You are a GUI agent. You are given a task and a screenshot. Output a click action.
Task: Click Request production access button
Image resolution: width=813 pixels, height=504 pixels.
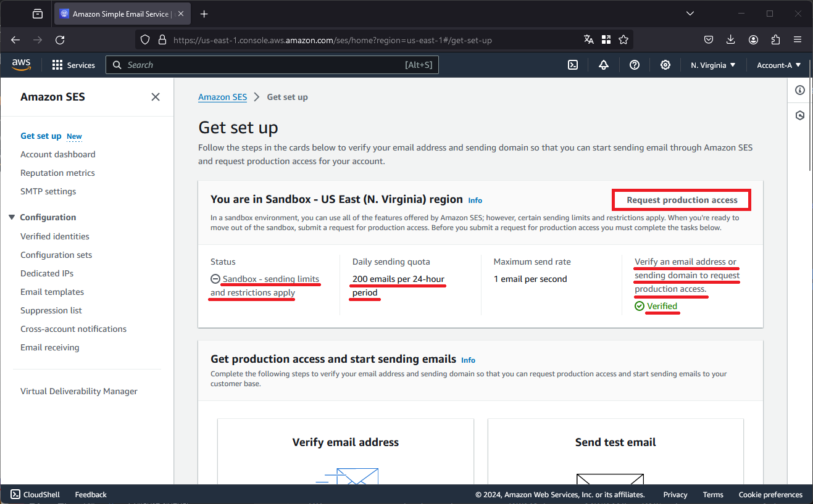pos(682,200)
